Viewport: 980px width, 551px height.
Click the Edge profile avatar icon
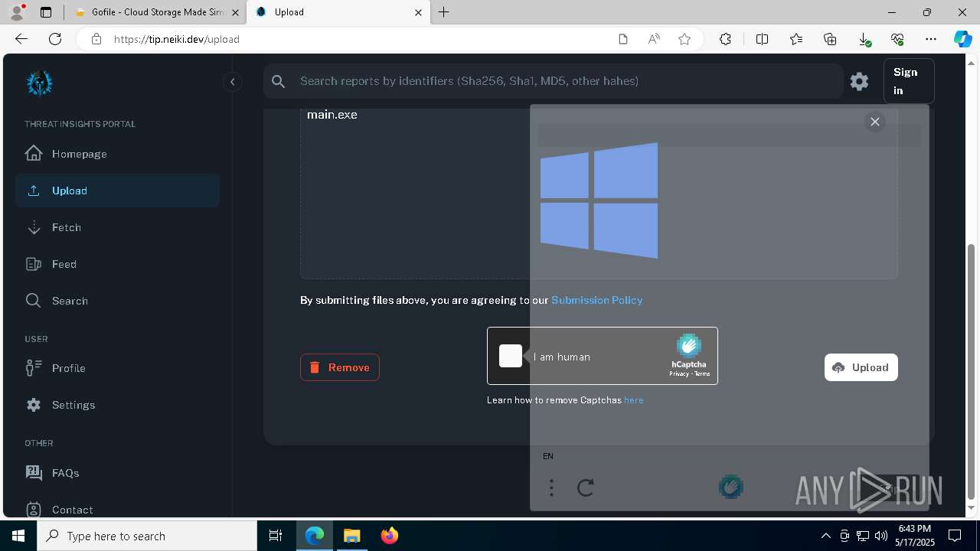[x=17, y=12]
